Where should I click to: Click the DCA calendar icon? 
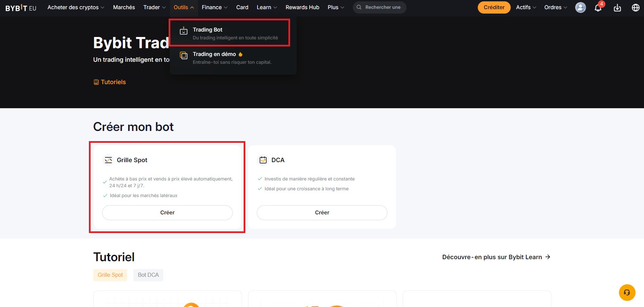(x=263, y=160)
